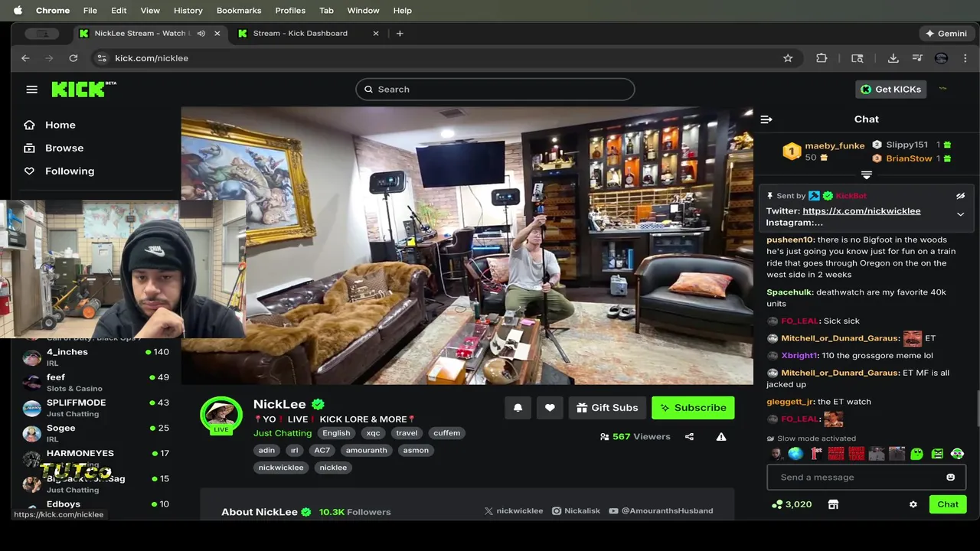Open the Bookmarks menu in the menu bar

click(x=239, y=11)
